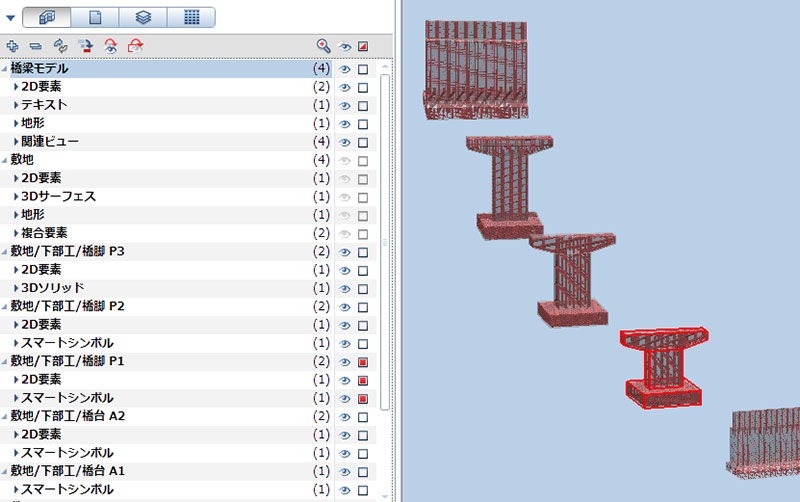Viewport: 800px width, 502px height.
Task: Click the tree panel vertical scrollbar thumb
Action: click(x=385, y=242)
